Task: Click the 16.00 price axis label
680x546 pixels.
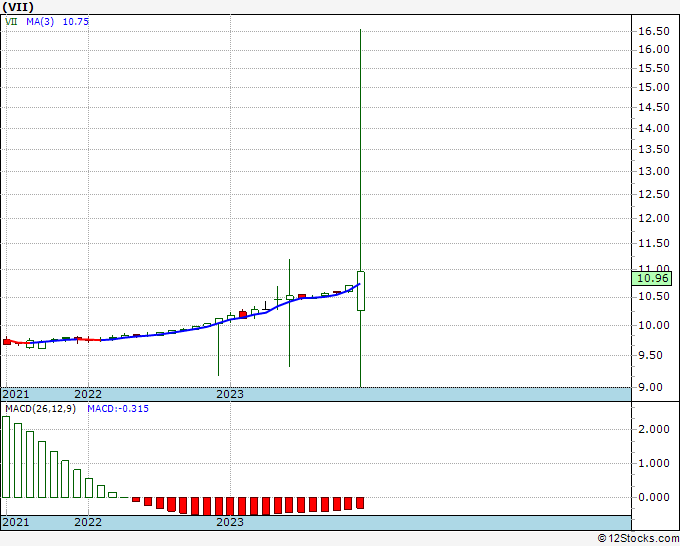Action: coord(654,49)
